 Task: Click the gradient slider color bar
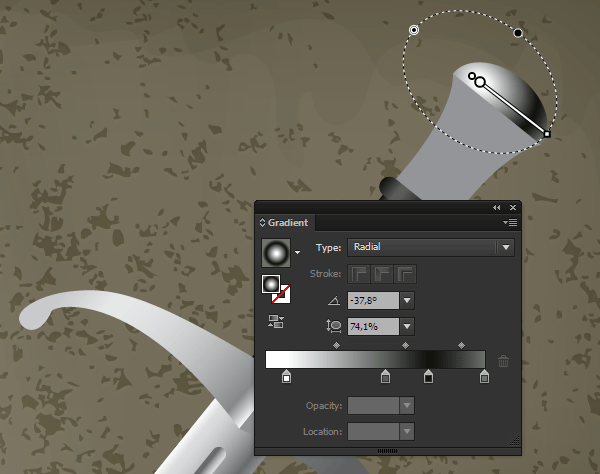[375, 360]
